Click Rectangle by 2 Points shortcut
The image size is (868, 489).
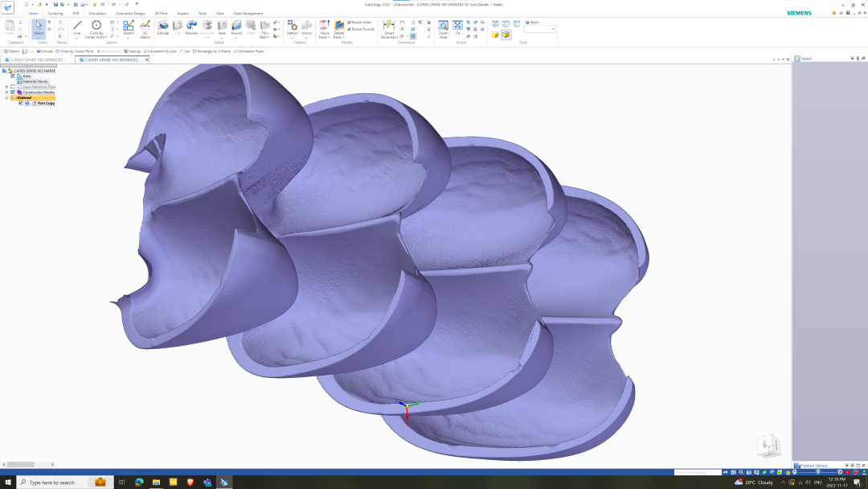click(211, 51)
